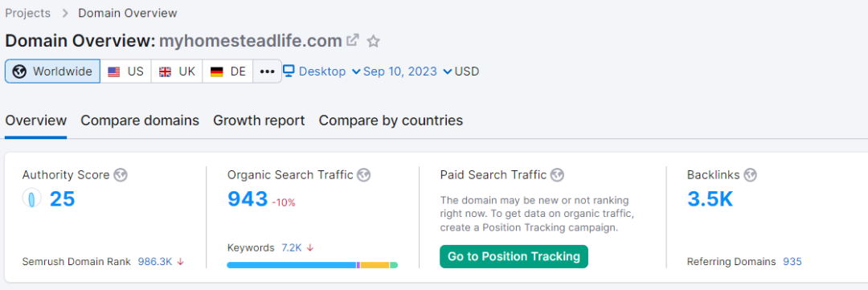Click the globe icon beside Paid Search Traffic
Viewport: 868px width, 290px height.
pyautogui.click(x=558, y=175)
